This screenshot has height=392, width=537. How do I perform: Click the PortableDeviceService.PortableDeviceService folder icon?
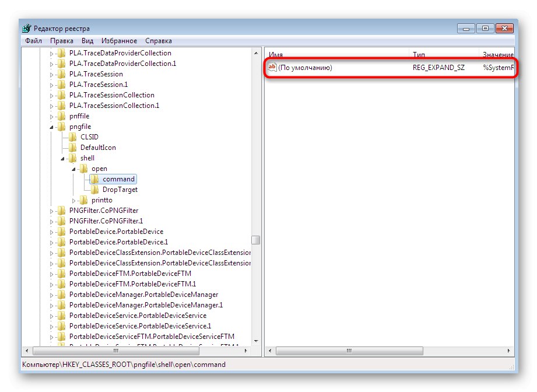[x=62, y=316]
